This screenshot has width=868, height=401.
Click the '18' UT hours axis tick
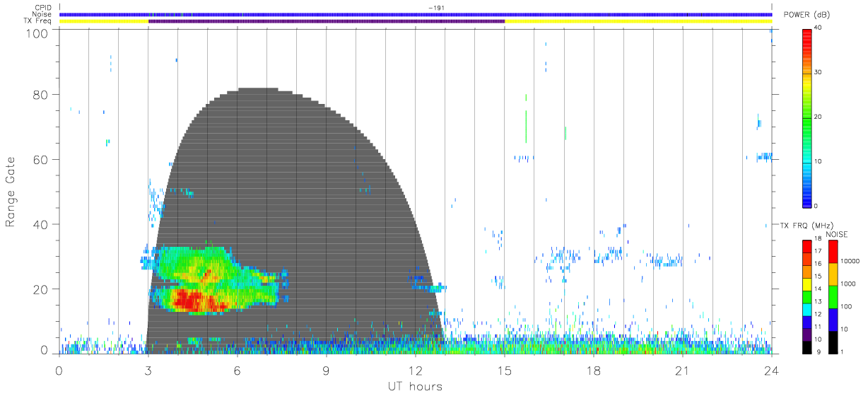[x=594, y=371]
